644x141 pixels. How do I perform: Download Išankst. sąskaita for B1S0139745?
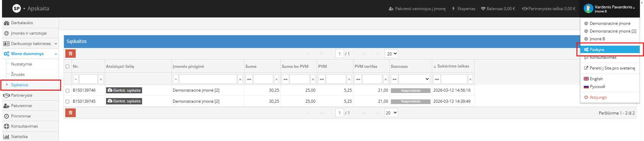tap(124, 101)
